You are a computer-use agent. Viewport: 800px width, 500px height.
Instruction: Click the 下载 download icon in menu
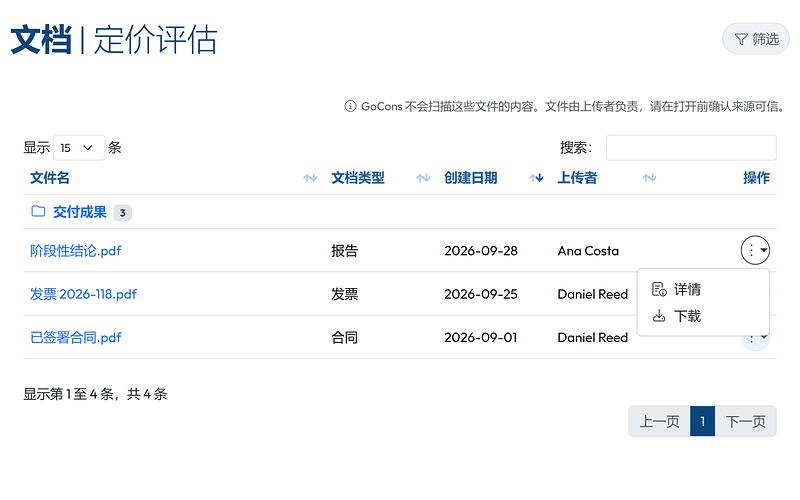(x=659, y=316)
